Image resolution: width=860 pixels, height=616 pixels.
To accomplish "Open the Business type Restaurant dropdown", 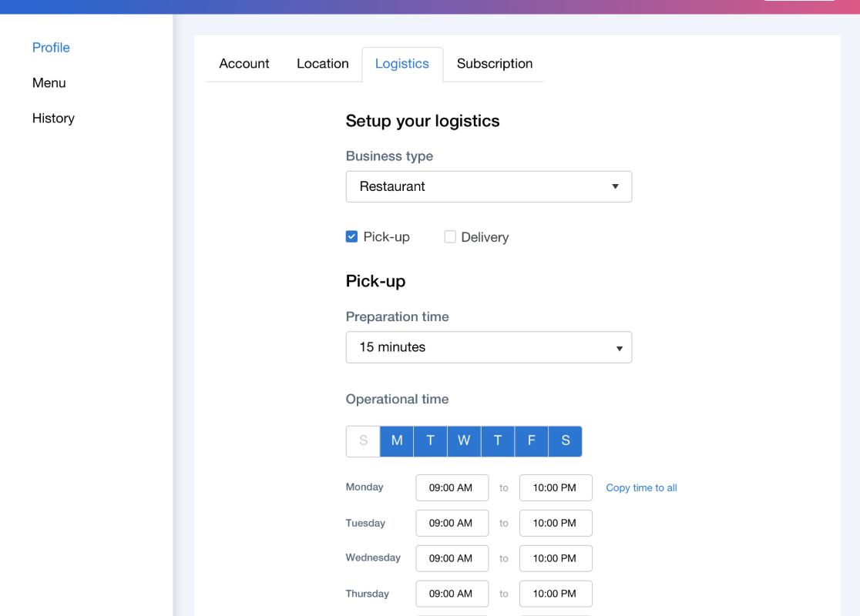I will point(489,186).
